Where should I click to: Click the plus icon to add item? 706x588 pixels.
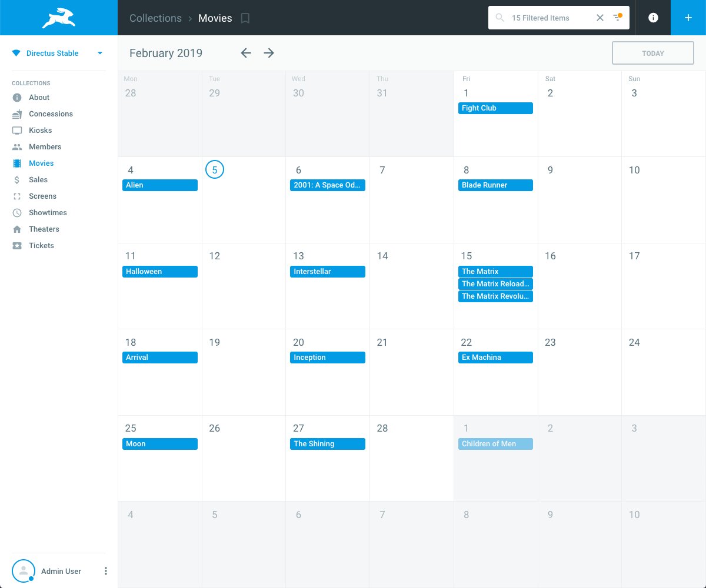point(688,18)
